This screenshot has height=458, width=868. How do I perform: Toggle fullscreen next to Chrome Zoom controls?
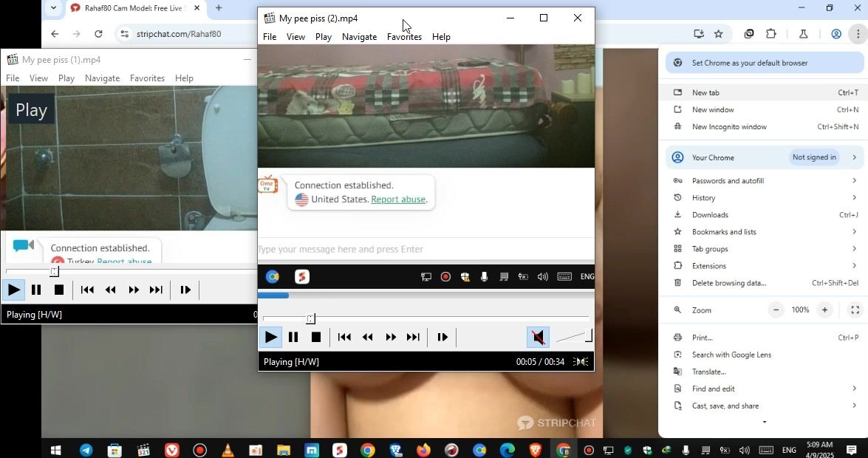click(855, 310)
